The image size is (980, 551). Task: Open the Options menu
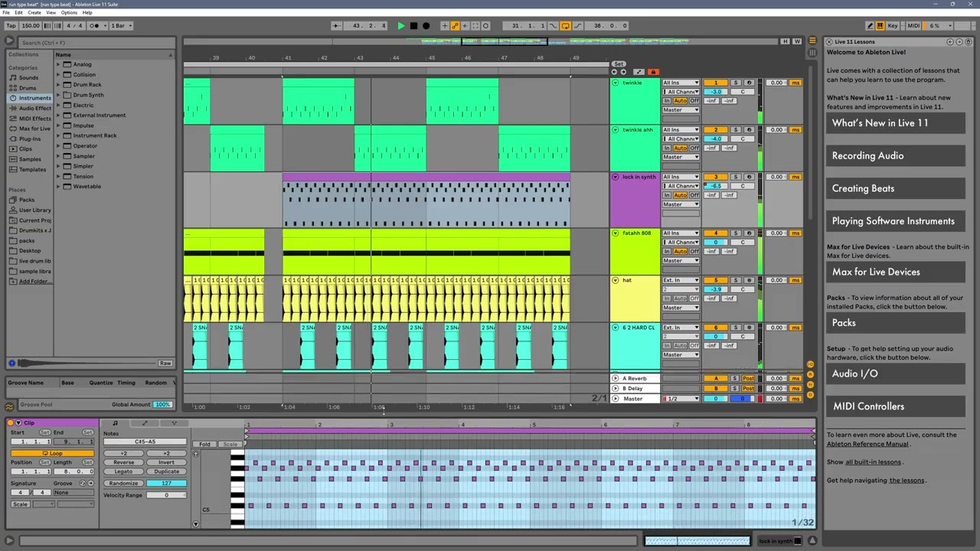[69, 12]
